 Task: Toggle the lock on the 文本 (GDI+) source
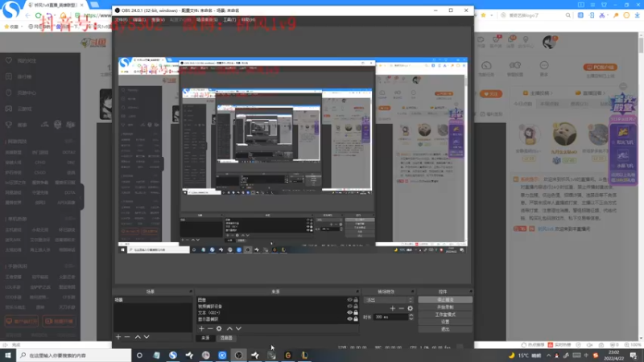pyautogui.click(x=356, y=313)
